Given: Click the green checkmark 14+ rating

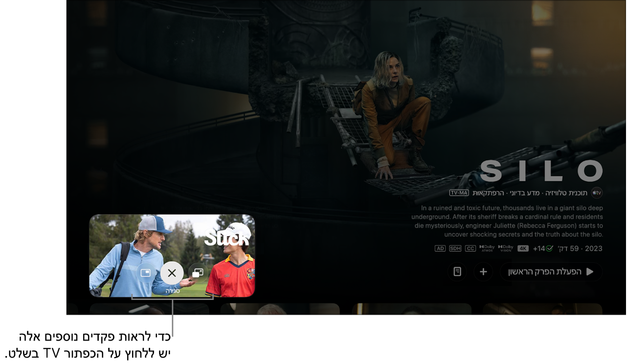Looking at the screenshot, I should coord(543,248).
